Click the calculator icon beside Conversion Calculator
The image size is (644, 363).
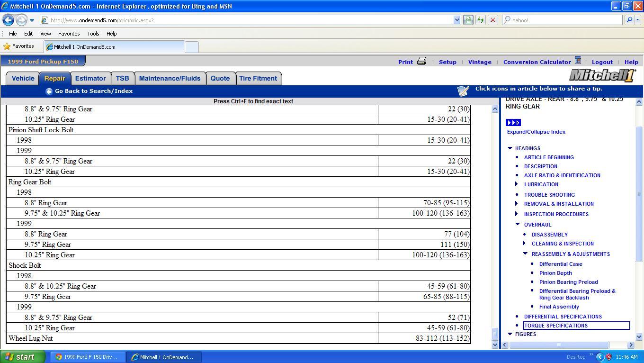coord(578,61)
